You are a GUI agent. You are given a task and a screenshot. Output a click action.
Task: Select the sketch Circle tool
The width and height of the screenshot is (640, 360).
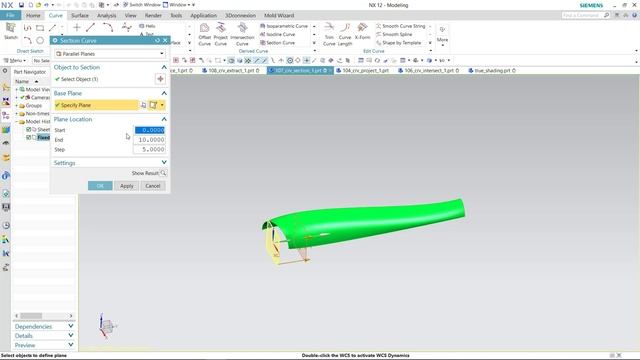click(x=40, y=40)
